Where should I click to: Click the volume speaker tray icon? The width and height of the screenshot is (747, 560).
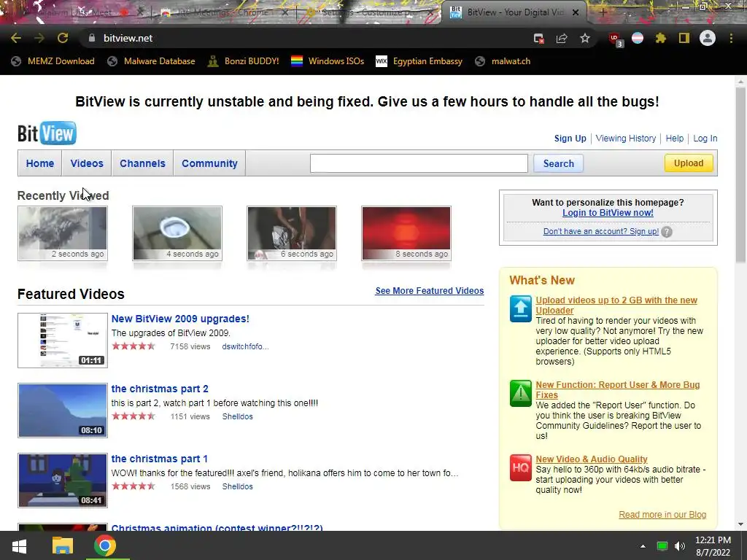coord(680,546)
